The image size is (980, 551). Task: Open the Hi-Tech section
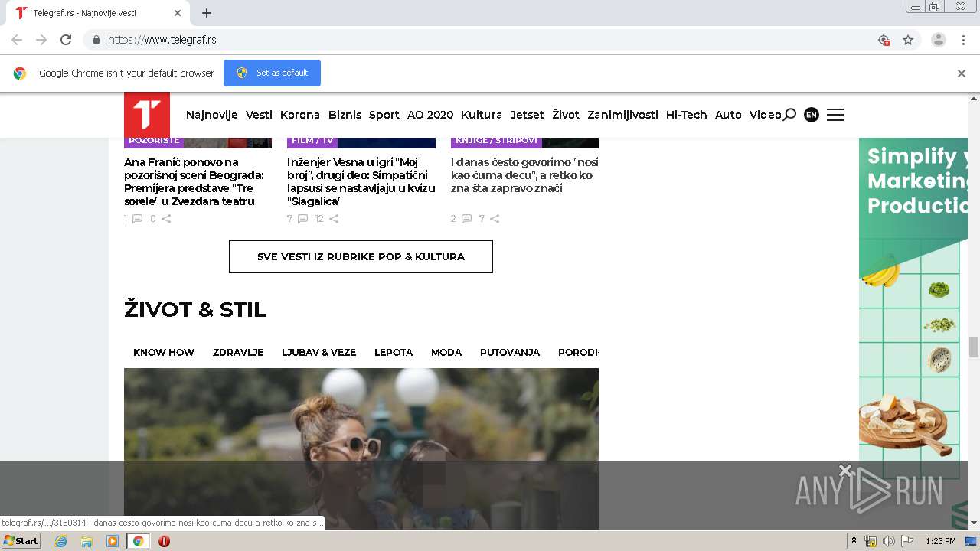[x=687, y=115]
